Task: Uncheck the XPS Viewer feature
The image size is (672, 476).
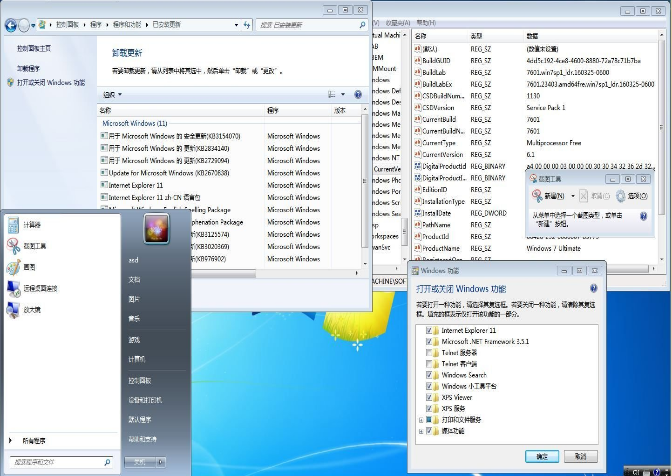Action: pos(429,397)
